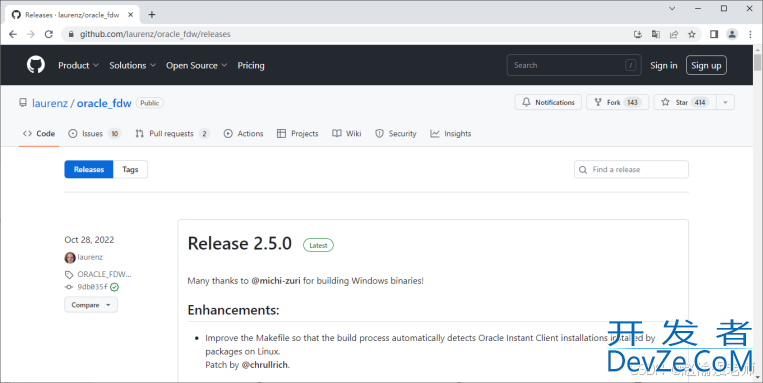
Task: Click the address bar URL
Action: pos(155,34)
